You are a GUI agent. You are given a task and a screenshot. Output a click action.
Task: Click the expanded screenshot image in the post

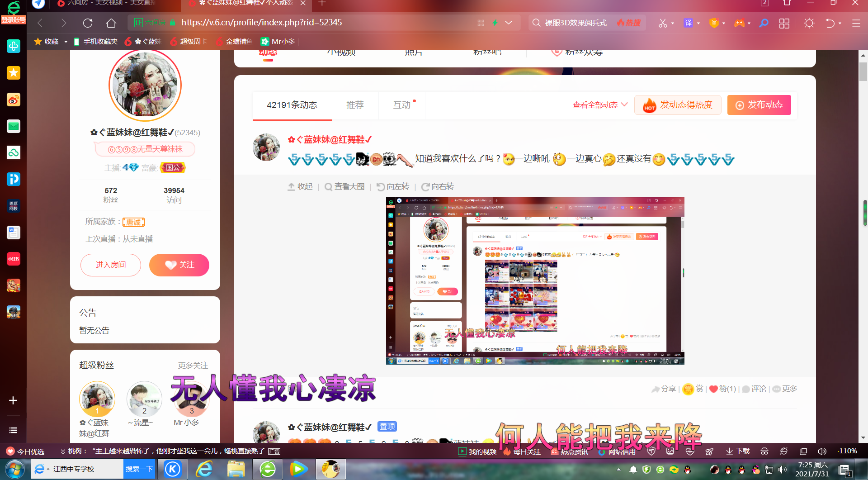535,280
